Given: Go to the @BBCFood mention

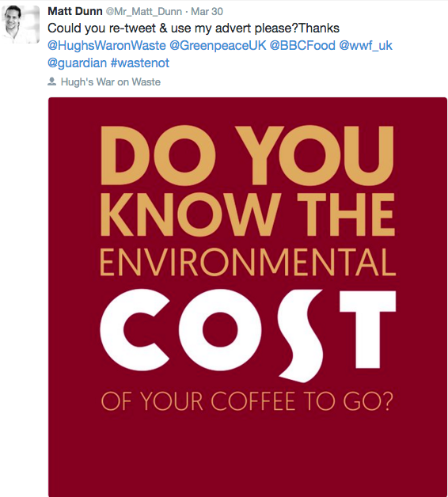Looking at the screenshot, I should pos(302,45).
